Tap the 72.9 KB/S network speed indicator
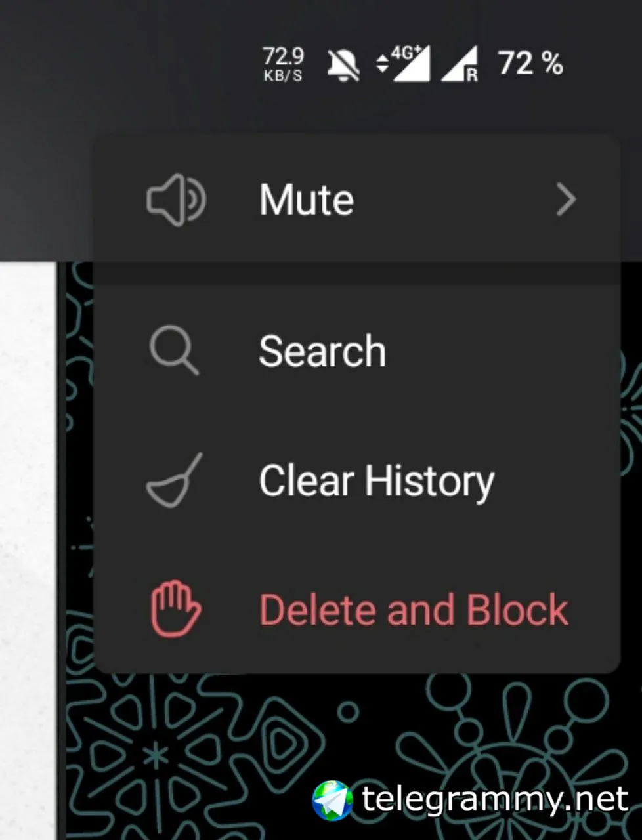Viewport: 642px width, 840px height. (283, 64)
